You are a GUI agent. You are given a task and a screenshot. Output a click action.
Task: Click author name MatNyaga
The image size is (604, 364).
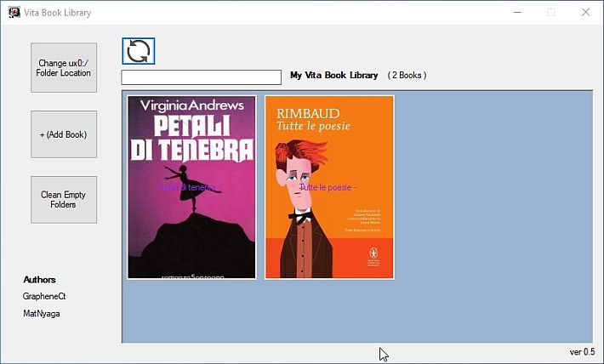coord(41,314)
